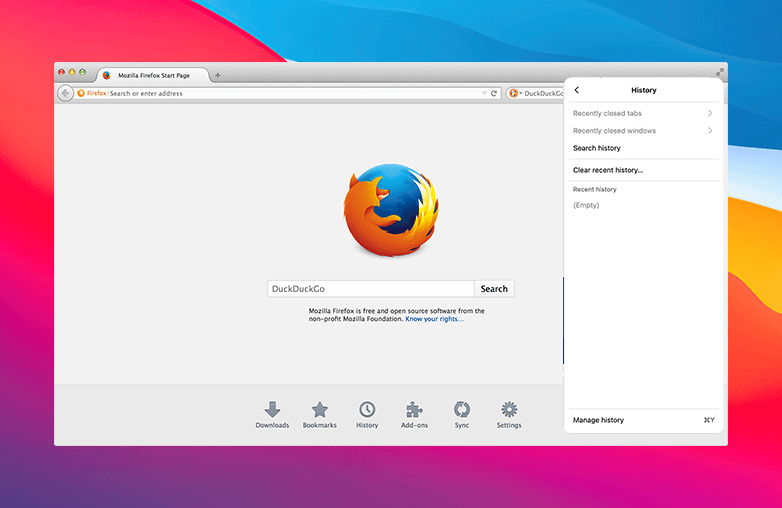Click the fullscreen arrows icon in the window corner

(720, 72)
